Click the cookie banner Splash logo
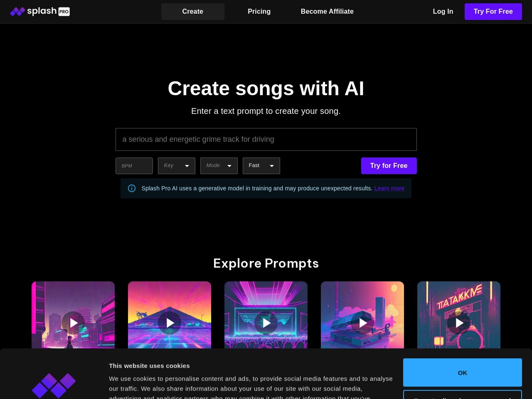The image size is (532, 399). [x=54, y=385]
